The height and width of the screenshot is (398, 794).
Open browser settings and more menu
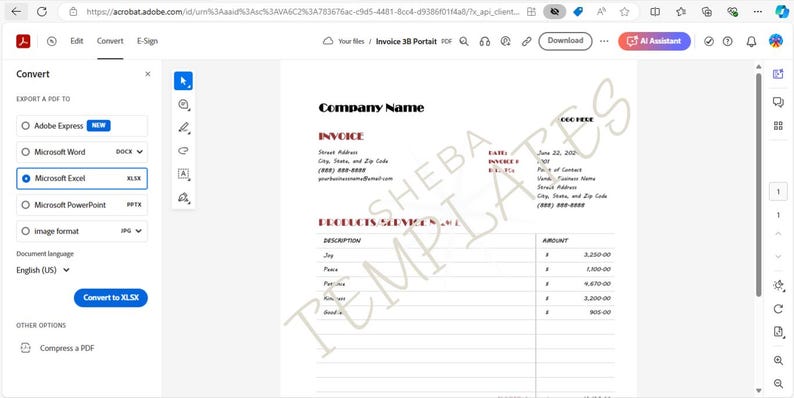[758, 12]
